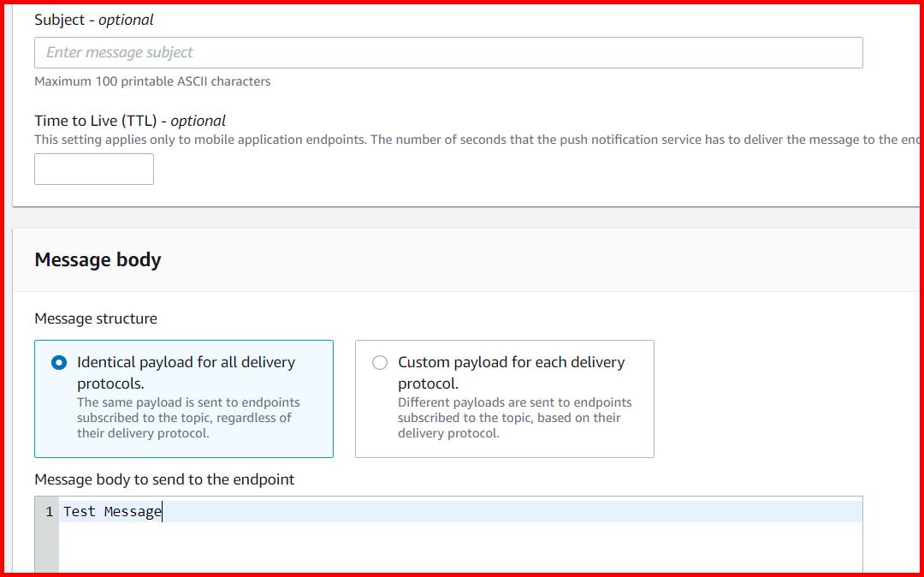Screen dimensions: 924x577
Task: Click line number 1 in the editor gutter
Action: tap(50, 511)
